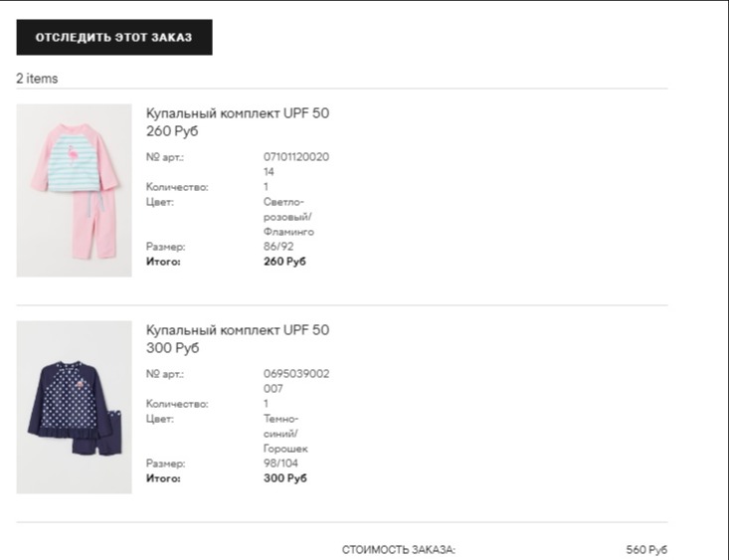This screenshot has width=729, height=560.
Task: Click the Количество value of the navy set
Action: coord(267,404)
